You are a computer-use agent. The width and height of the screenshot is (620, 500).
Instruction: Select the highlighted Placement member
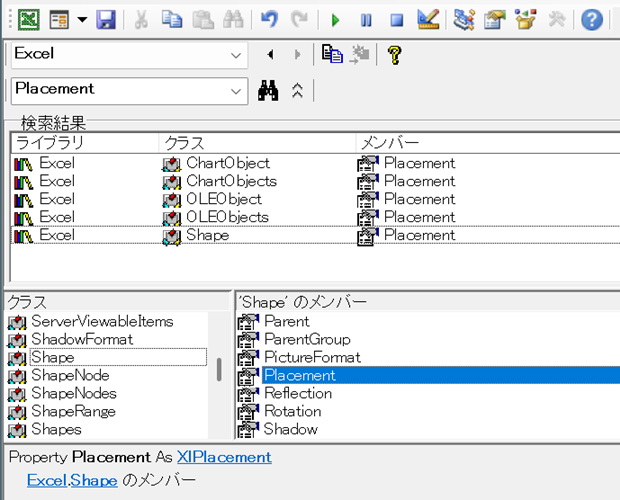tap(429, 375)
